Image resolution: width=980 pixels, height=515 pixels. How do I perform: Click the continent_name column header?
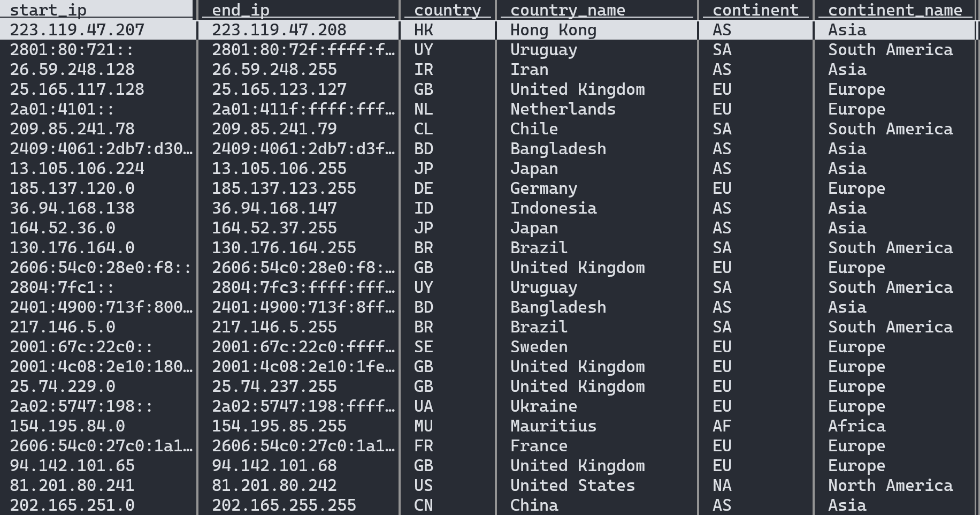pos(894,9)
